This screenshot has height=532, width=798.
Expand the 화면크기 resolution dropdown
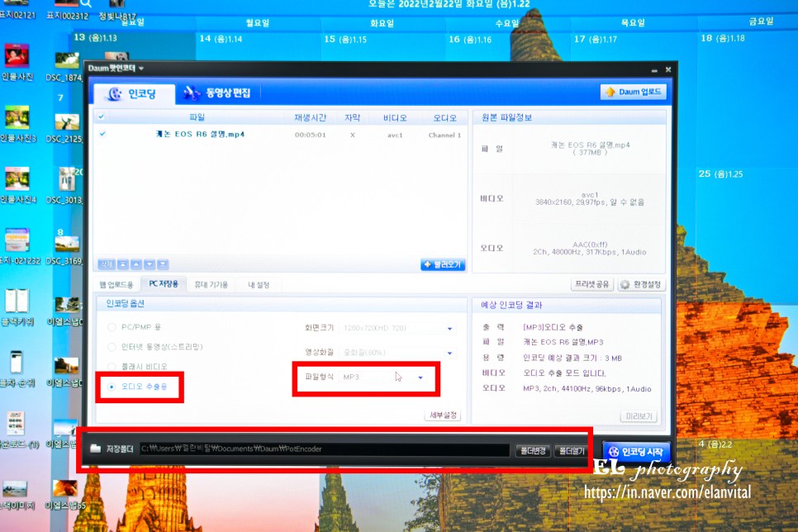[x=449, y=328]
